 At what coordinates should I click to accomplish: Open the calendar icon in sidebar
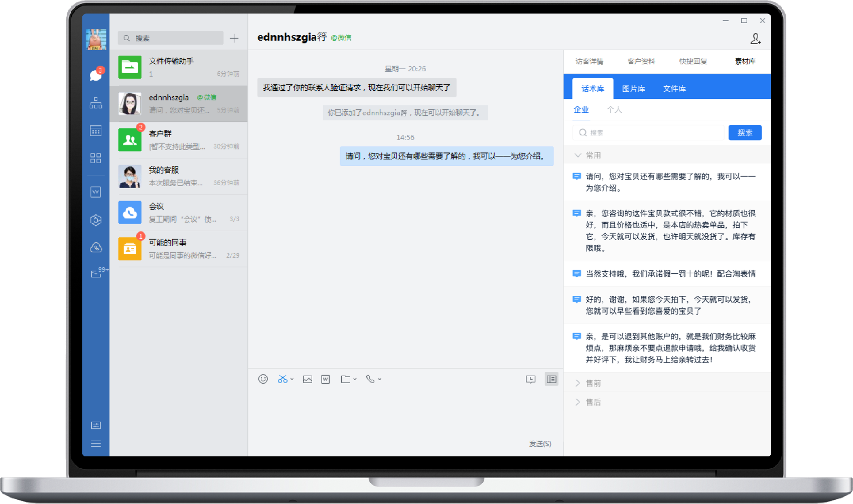[x=96, y=130]
